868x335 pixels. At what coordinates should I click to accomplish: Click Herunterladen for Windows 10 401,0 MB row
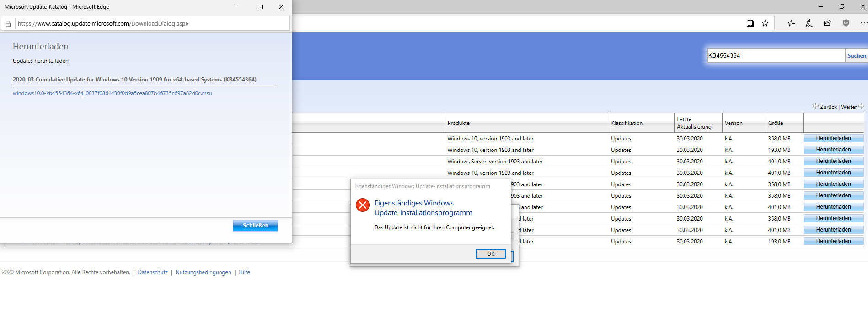click(833, 173)
